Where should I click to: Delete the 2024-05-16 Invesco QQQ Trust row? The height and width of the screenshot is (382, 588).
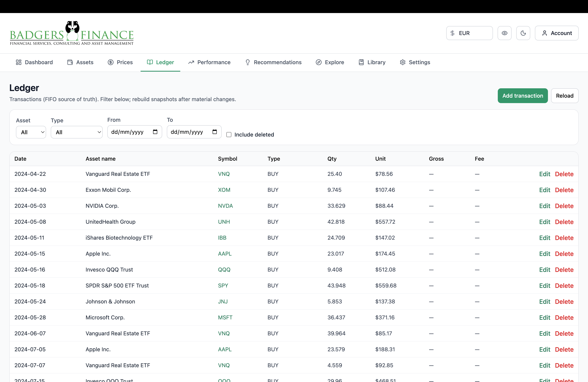pos(564,270)
